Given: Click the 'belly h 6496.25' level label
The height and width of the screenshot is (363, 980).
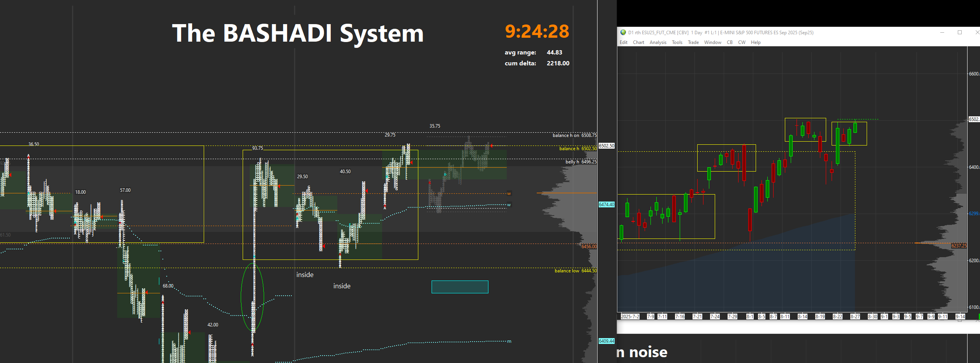Looking at the screenshot, I should 581,162.
